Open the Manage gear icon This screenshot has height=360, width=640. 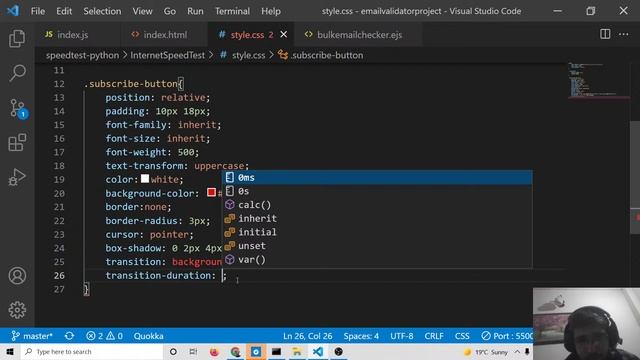click(x=17, y=310)
